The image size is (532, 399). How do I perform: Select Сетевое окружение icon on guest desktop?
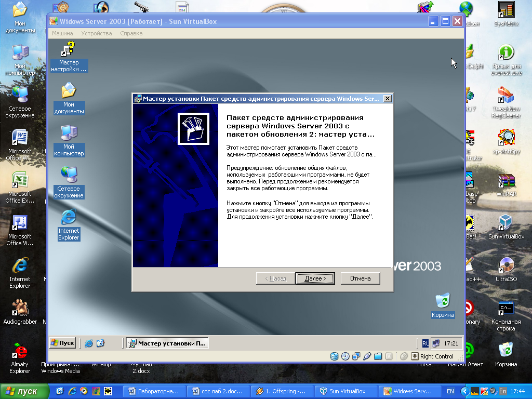point(69,182)
